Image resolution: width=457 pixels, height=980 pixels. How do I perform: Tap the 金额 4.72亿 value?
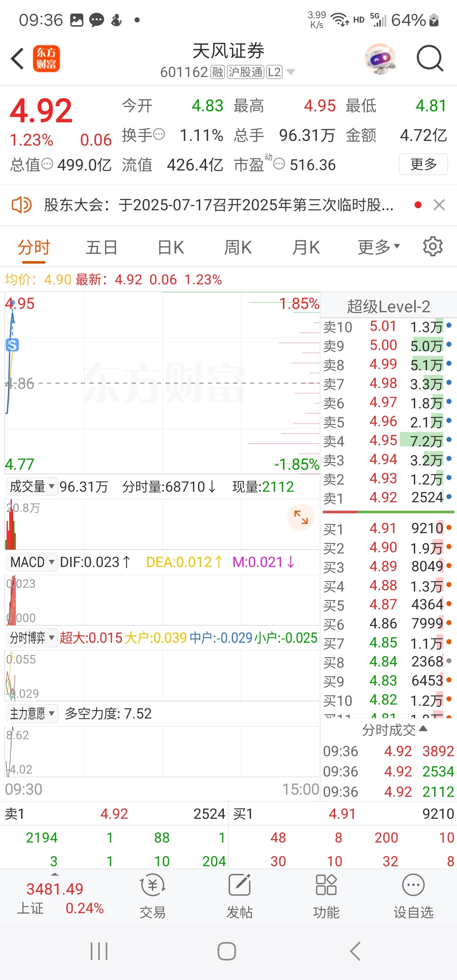click(423, 135)
